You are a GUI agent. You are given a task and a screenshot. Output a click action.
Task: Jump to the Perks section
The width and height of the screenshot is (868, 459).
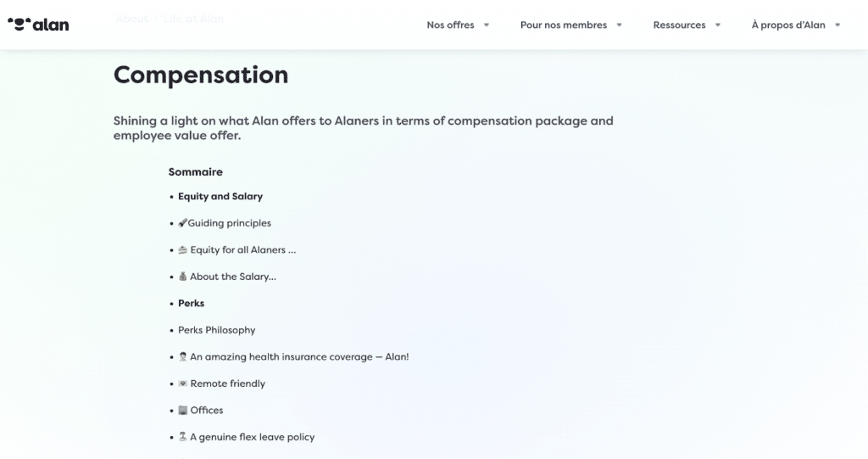[191, 303]
